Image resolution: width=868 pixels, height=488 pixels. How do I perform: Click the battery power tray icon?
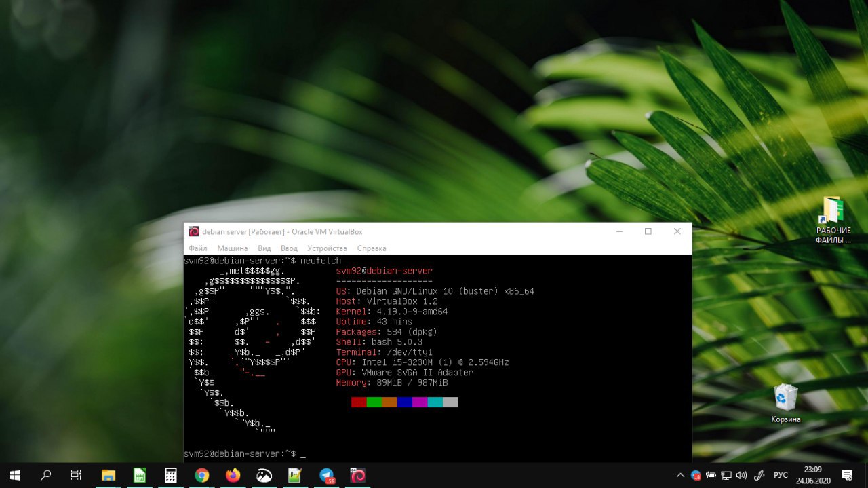coord(711,475)
